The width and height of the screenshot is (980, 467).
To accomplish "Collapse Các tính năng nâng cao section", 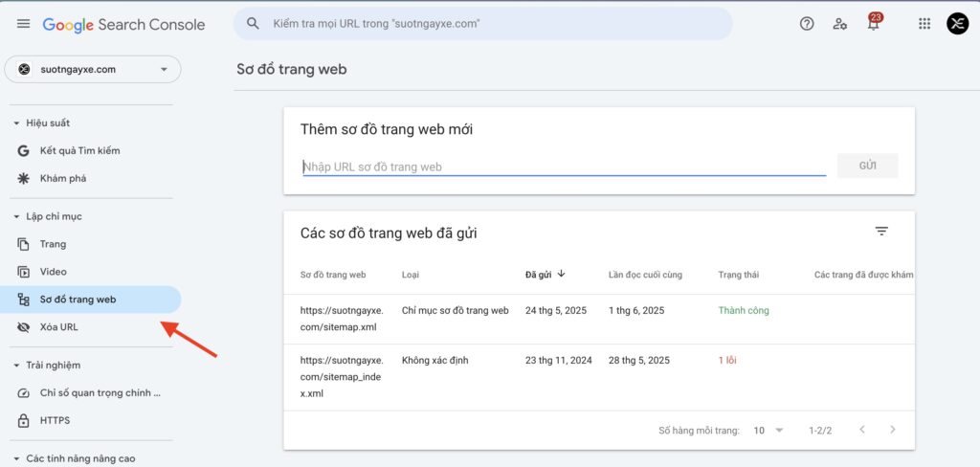I will pyautogui.click(x=74, y=458).
